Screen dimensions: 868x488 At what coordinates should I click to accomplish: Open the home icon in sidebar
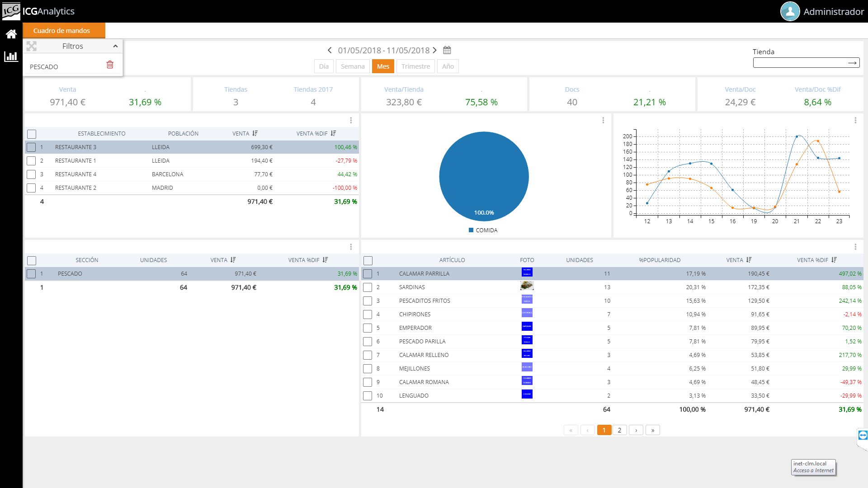click(11, 34)
